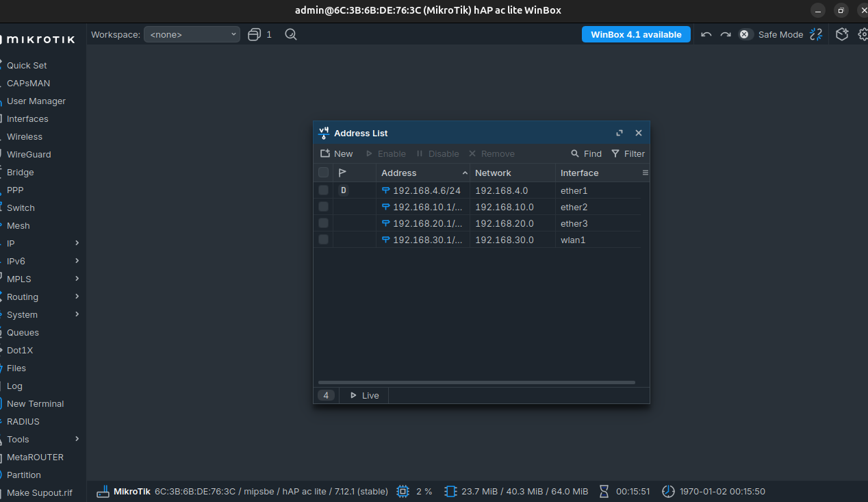
Task: Click New to add an address
Action: pos(336,153)
